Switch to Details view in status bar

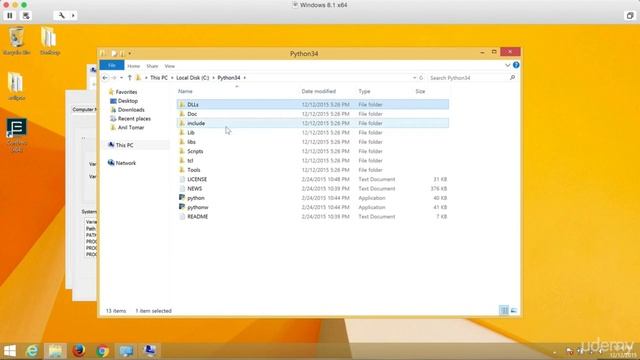(x=504, y=311)
